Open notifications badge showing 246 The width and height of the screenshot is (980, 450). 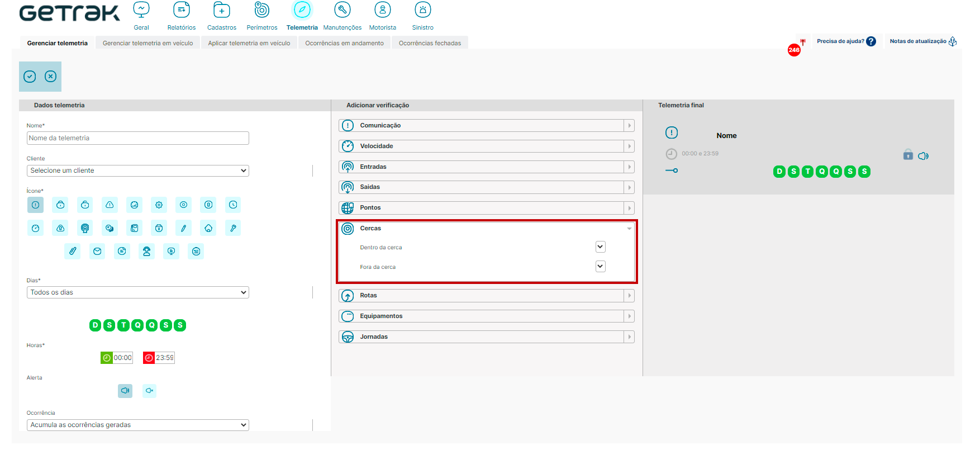click(794, 50)
